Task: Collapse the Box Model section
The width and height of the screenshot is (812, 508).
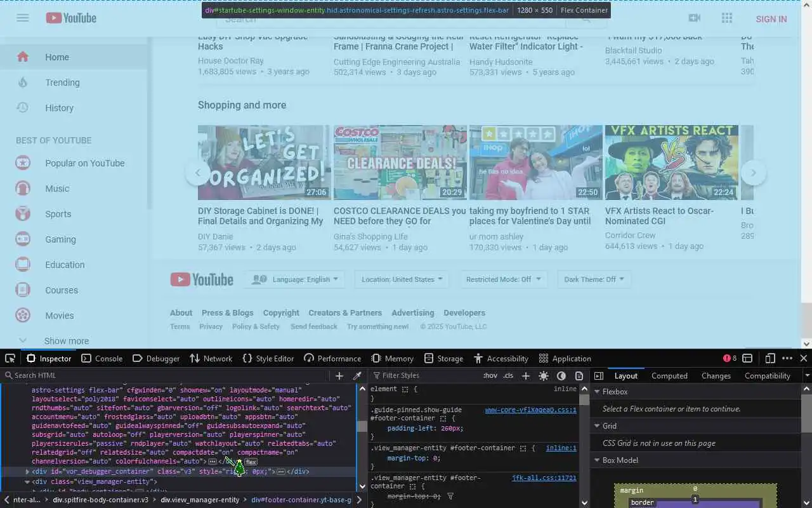Action: pyautogui.click(x=597, y=460)
